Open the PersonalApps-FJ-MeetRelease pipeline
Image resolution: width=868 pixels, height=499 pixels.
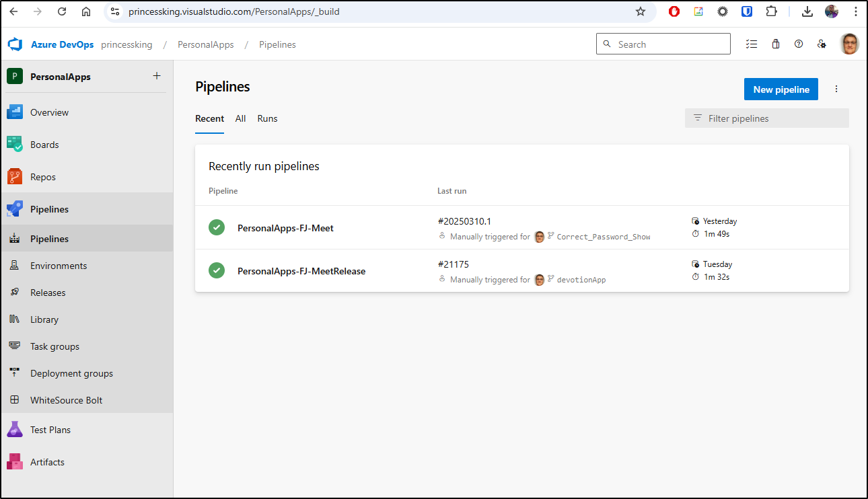[301, 271]
